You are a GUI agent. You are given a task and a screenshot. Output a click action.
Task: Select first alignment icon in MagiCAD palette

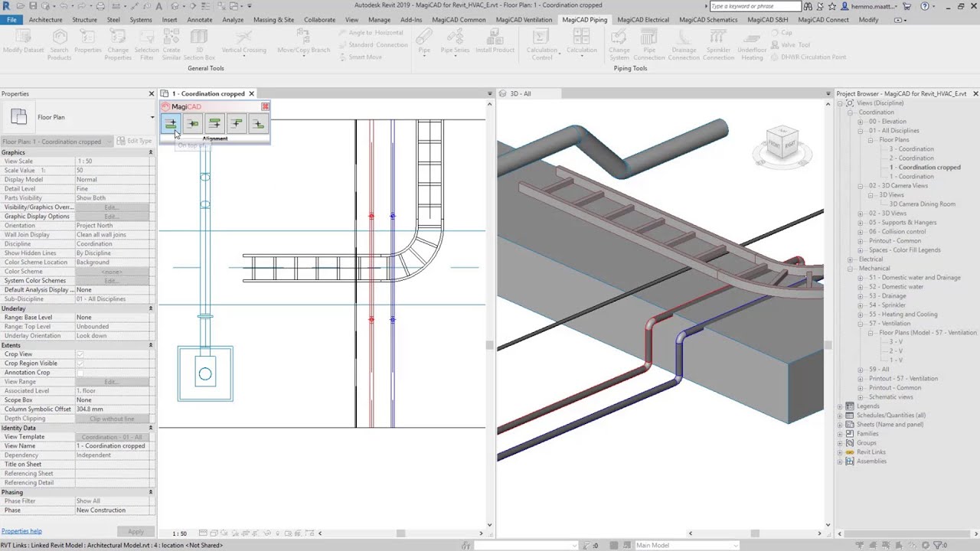coord(171,123)
